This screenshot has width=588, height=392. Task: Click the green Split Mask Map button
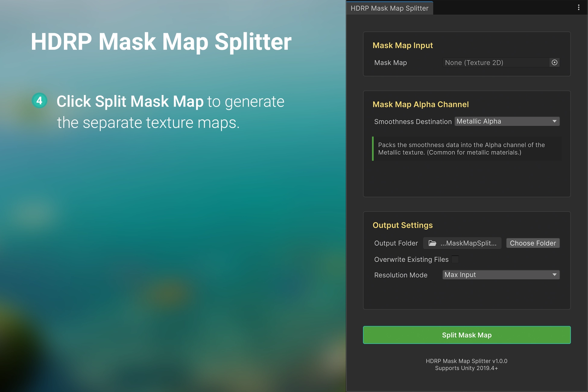pyautogui.click(x=466, y=335)
